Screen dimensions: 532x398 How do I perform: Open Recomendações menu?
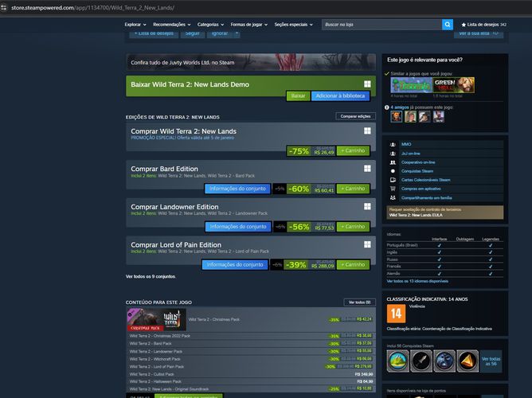[172, 25]
